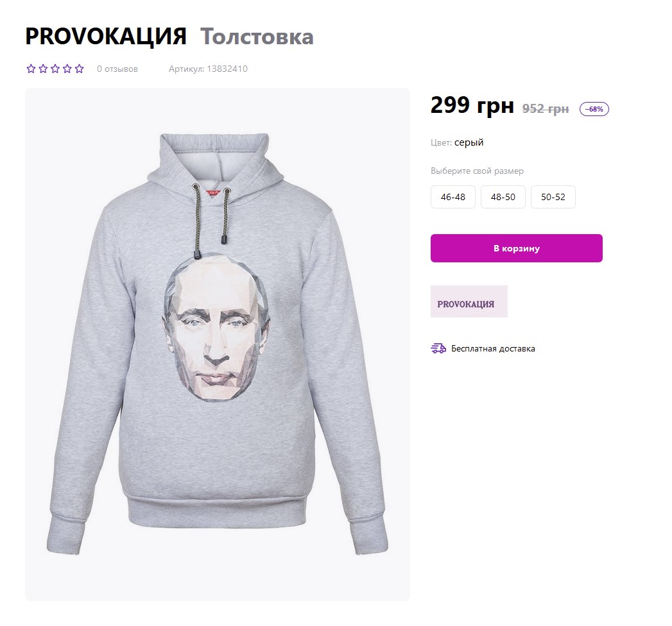Click the first rating star
The width and height of the screenshot is (672, 626).
click(x=31, y=69)
